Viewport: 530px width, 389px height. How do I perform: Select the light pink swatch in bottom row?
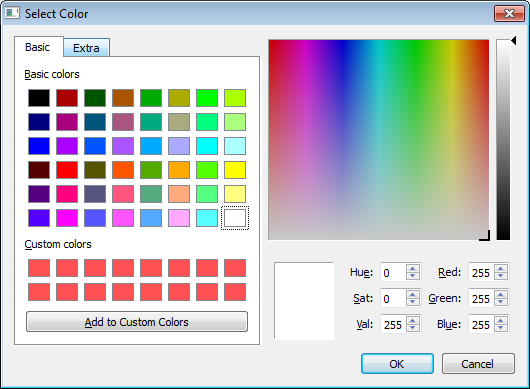pyautogui.click(x=179, y=218)
